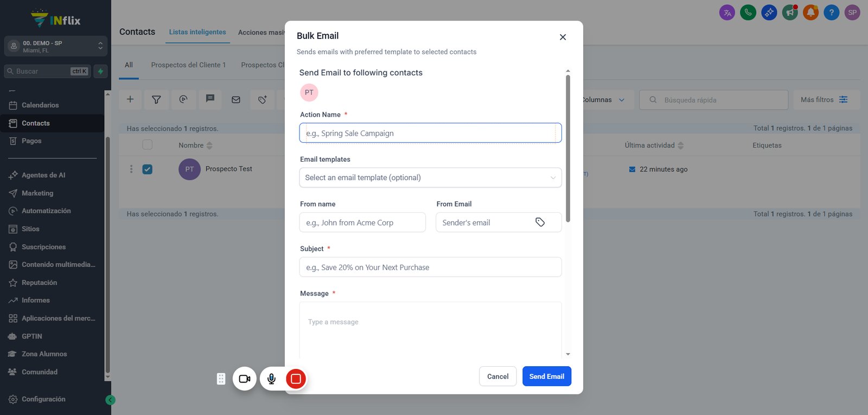This screenshot has width=868, height=415.
Task: Open the notifications bell icon
Action: coord(810,12)
